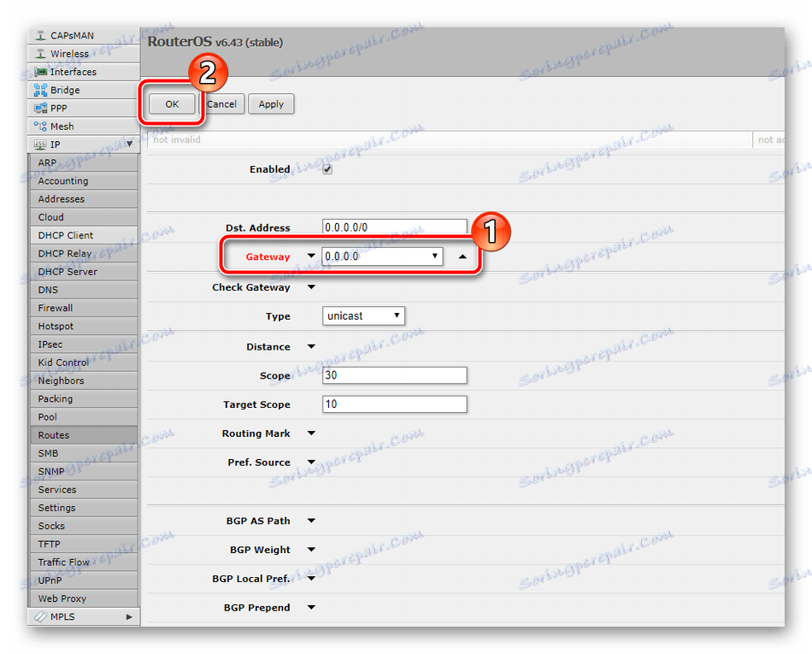This screenshot has height=654, width=812.
Task: Open the Traffic Flow submenu item
Action: tap(85, 562)
